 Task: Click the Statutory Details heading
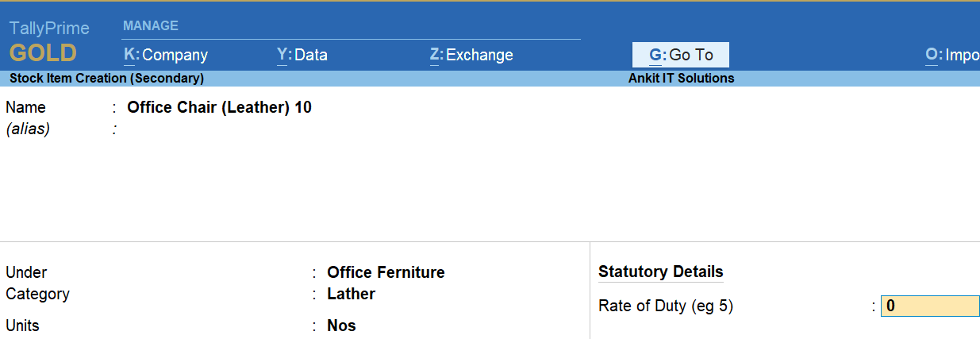(x=660, y=272)
